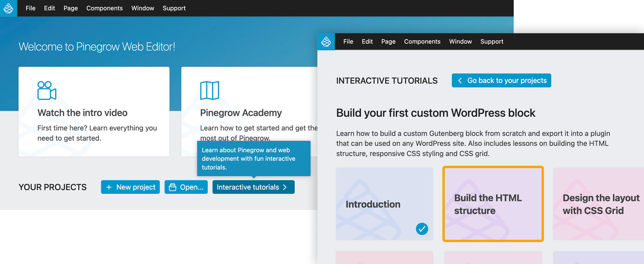Screen dimensions: 644x264
Task: Click the YOUR PROJECTS heading
Action: click(x=52, y=187)
